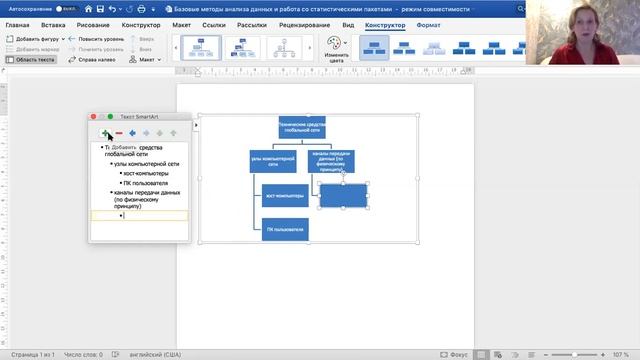Viewport: 640px width, 360px height.
Task: Select the fifth SmartArt style thumbnail
Action: 494,48
